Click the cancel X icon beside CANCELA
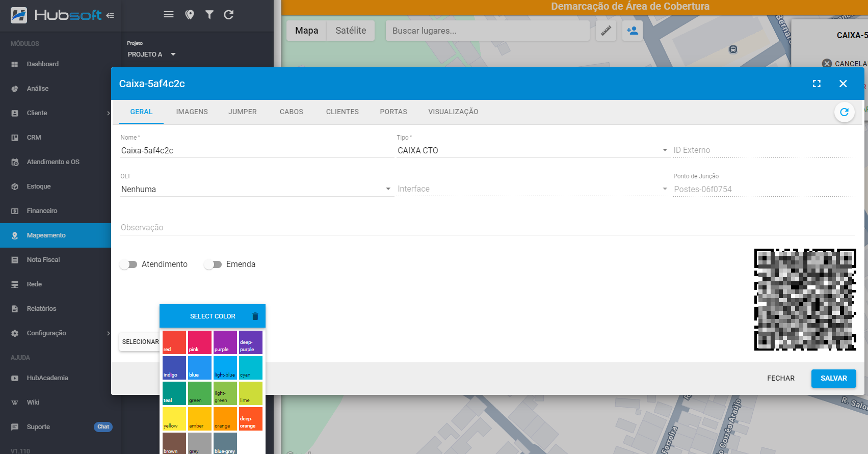868x454 pixels. point(827,64)
